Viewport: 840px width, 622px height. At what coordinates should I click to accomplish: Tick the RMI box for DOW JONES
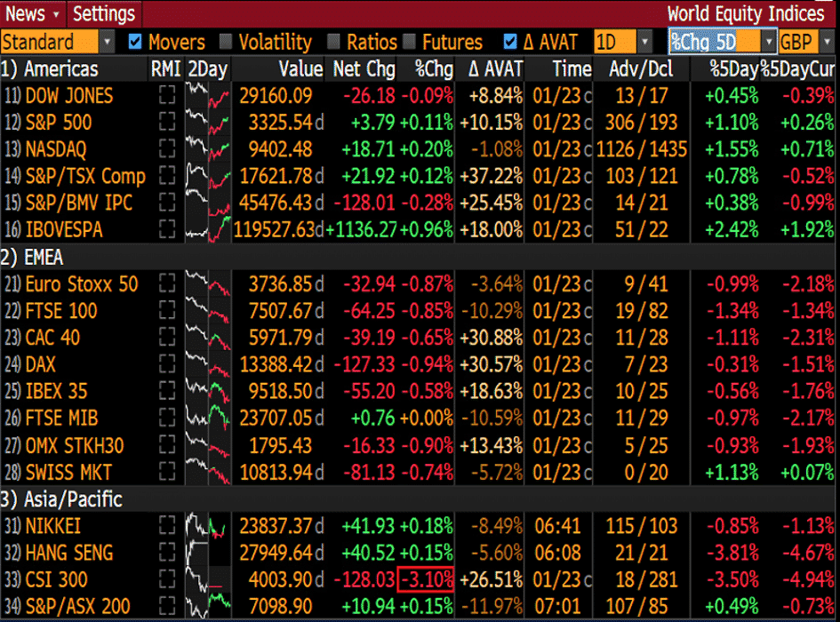(x=167, y=95)
